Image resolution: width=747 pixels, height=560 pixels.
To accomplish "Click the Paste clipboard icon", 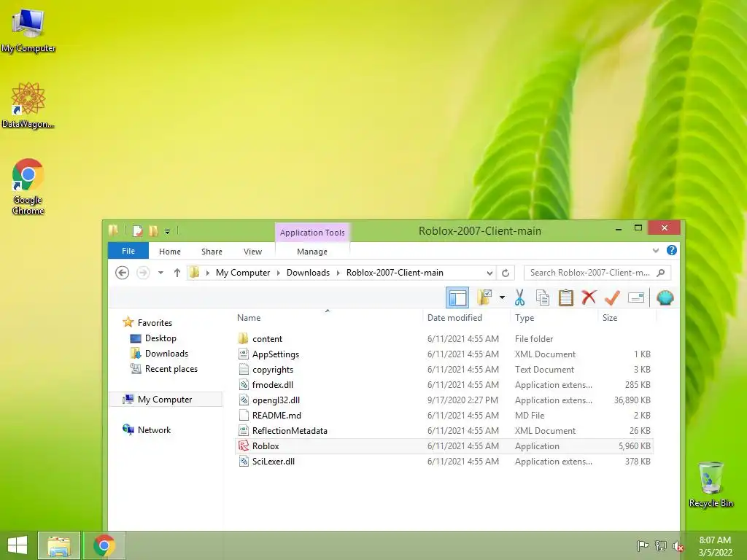I will tap(565, 297).
